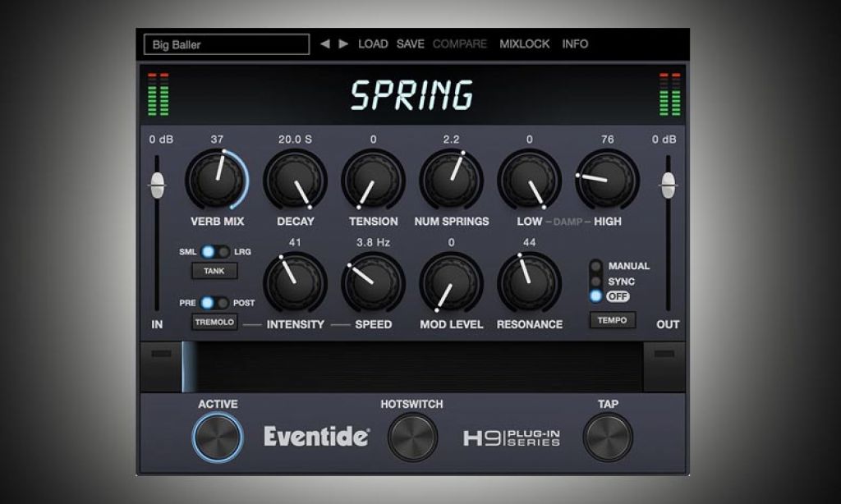Viewport: 841px width, 504px height.
Task: Click the LOAD preset button
Action: tap(373, 44)
